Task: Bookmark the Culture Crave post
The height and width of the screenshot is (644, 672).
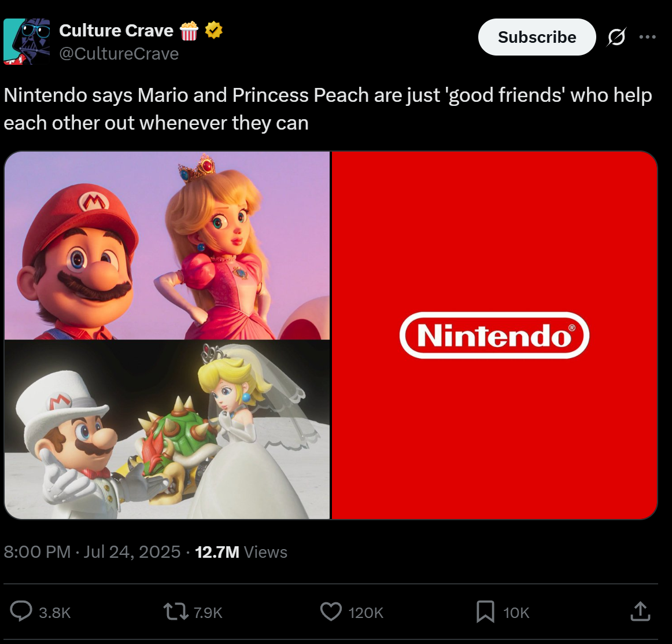Action: [485, 612]
